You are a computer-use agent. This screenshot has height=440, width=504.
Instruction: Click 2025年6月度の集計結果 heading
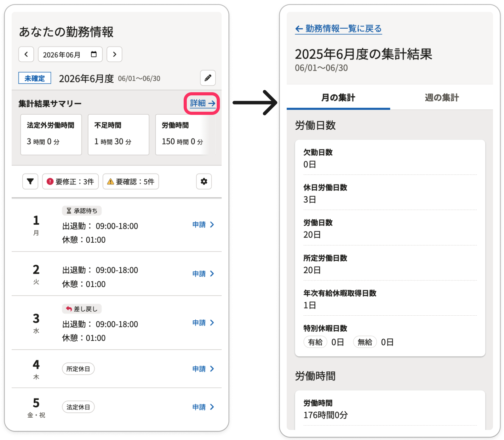(364, 54)
